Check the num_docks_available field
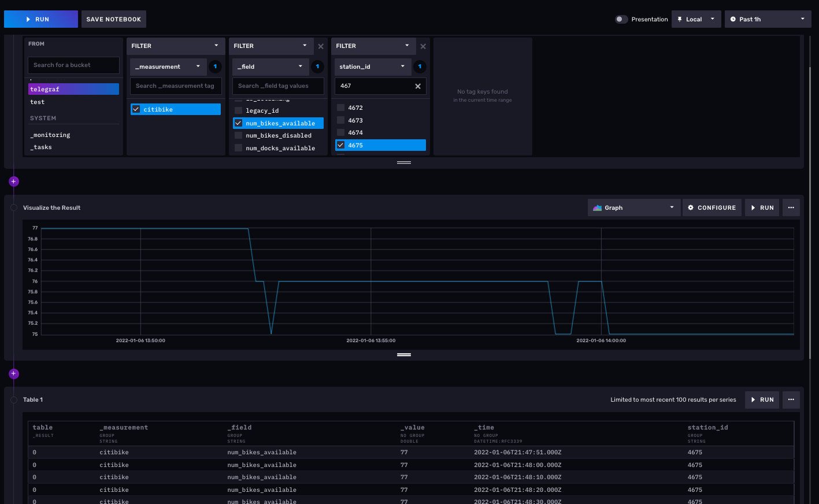Image resolution: width=819 pixels, height=504 pixels. click(239, 148)
